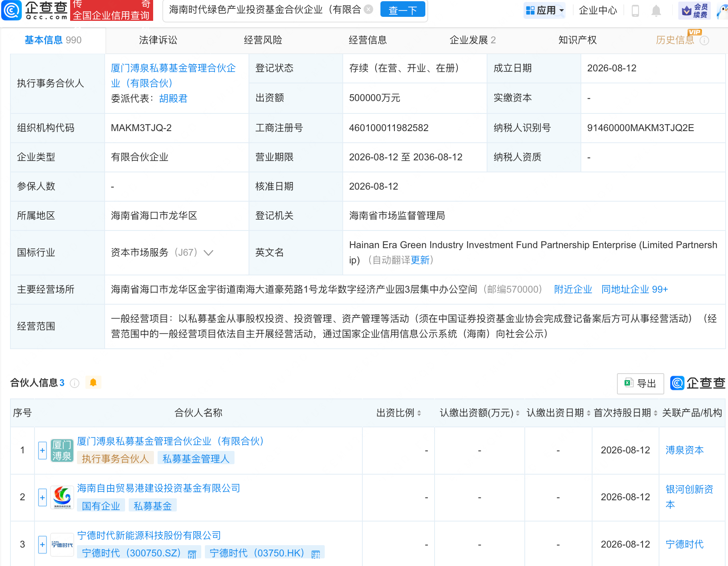This screenshot has width=728, height=566.
Task: Open the penguin avatar in the header
Action: [723, 11]
